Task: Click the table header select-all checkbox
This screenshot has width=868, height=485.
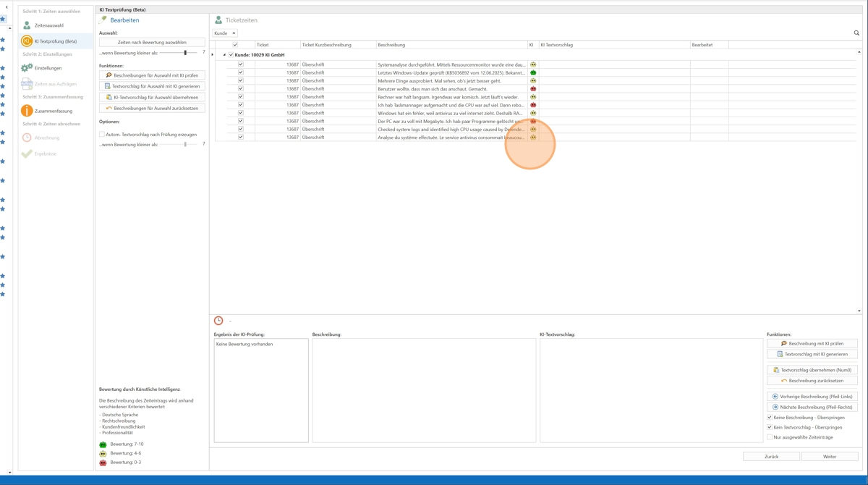Action: click(x=235, y=45)
